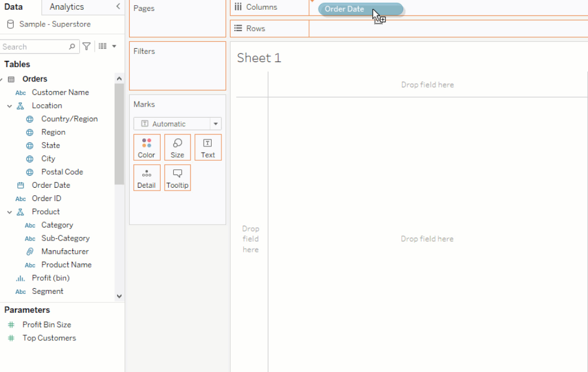Click the Detail button on the Marks card

(146, 177)
